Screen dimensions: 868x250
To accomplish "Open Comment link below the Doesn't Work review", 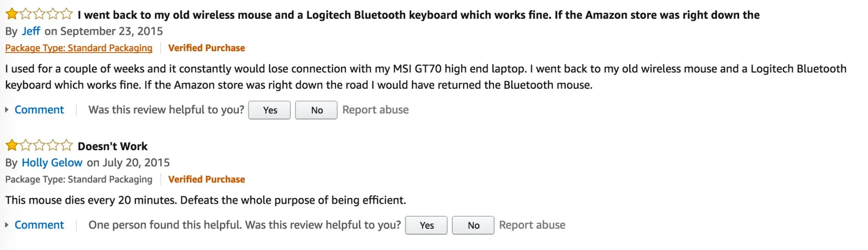I will pos(39,225).
